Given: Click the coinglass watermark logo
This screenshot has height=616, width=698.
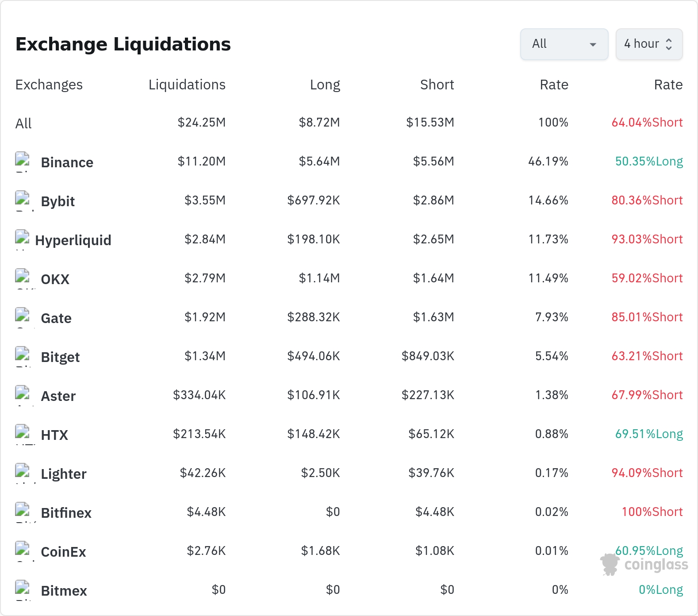Looking at the screenshot, I should (644, 565).
